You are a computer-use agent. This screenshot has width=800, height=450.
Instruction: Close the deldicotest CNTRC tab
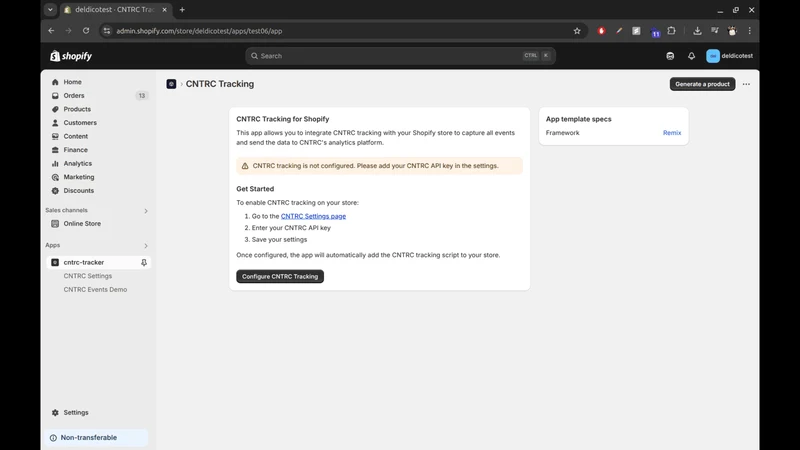tap(164, 10)
